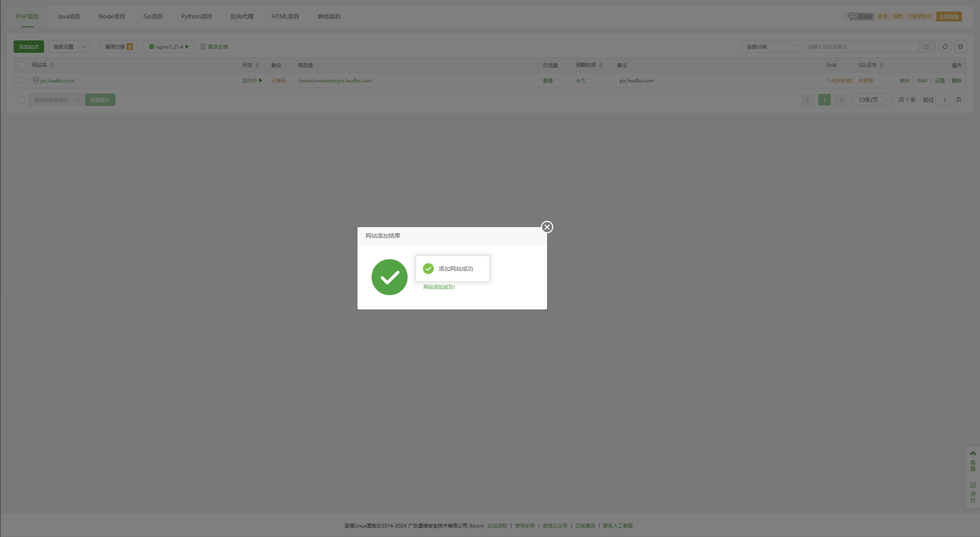This screenshot has height=537, width=980.
Task: Open the 联系人工客服 footer link
Action: click(x=618, y=526)
